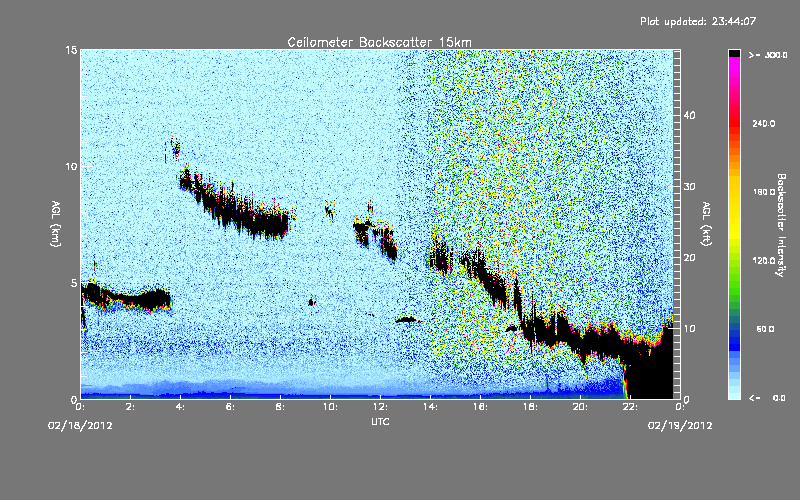This screenshot has height=500, width=800.
Task: Click the 22: hour tick label
Action: [x=630, y=407]
